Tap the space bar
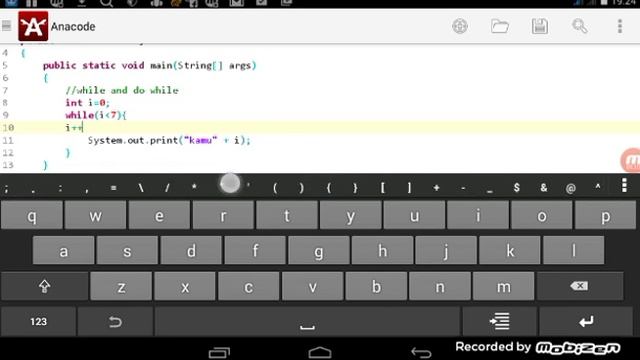This screenshot has height=360, width=640. coord(307,322)
